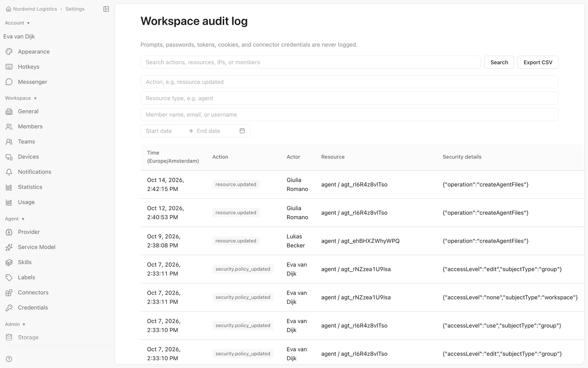Click the Labels tag icon
Viewport: 588px width, 368px height.
pos(9,277)
